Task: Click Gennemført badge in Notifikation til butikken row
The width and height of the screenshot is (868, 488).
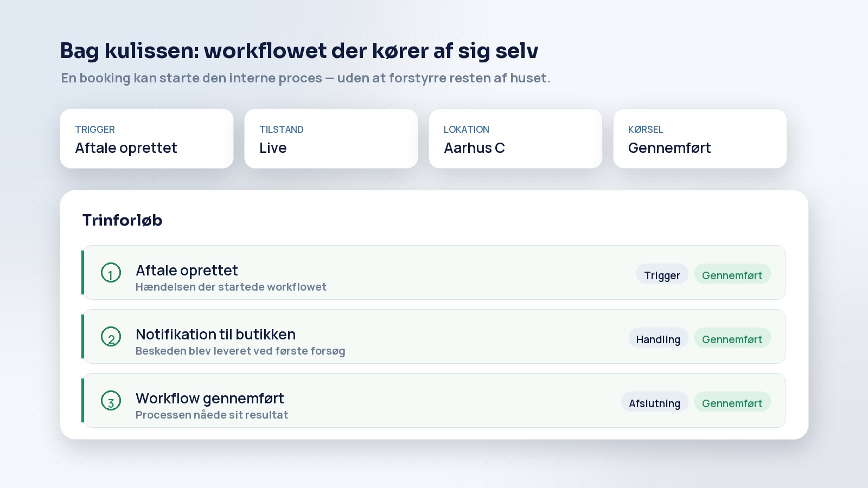Action: tap(732, 338)
